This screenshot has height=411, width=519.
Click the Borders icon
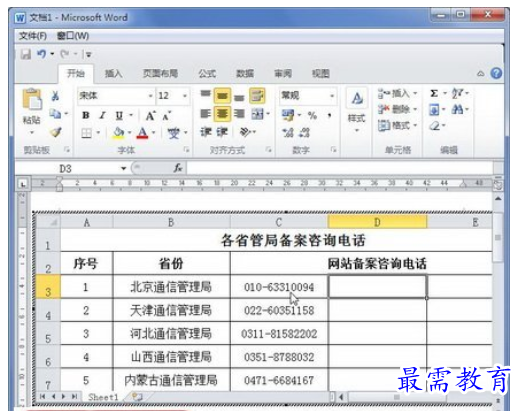coord(86,133)
